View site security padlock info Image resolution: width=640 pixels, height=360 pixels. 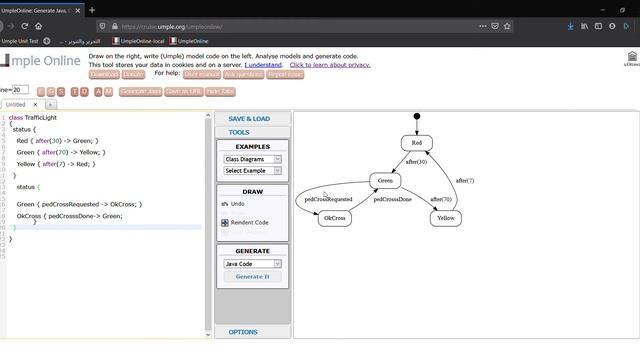(x=115, y=27)
